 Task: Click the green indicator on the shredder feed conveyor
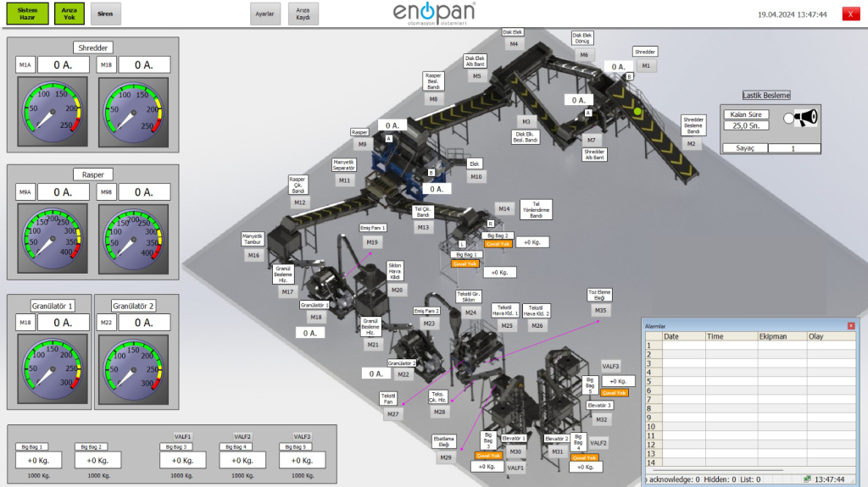point(637,110)
